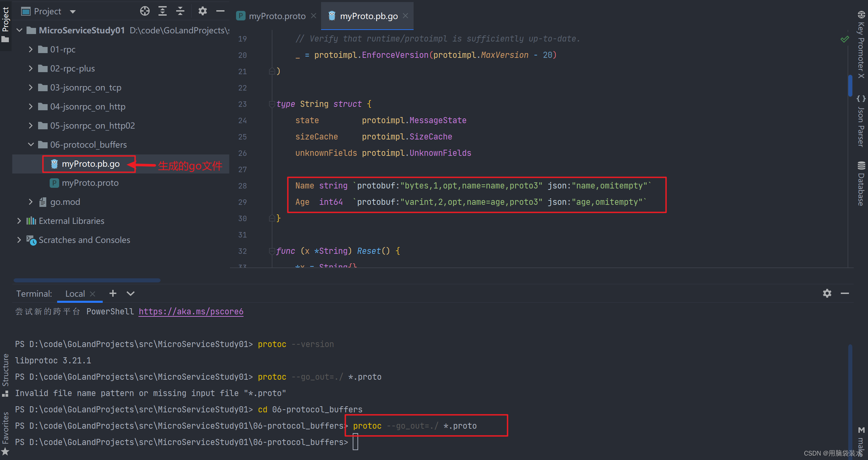Click External Libraries label
The width and height of the screenshot is (868, 460).
pyautogui.click(x=71, y=221)
